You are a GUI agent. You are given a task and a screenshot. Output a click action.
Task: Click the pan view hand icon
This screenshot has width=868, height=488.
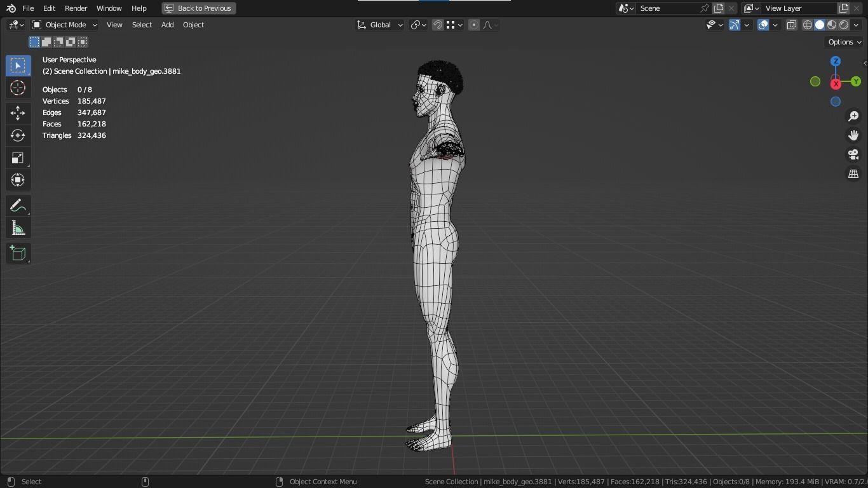point(853,135)
